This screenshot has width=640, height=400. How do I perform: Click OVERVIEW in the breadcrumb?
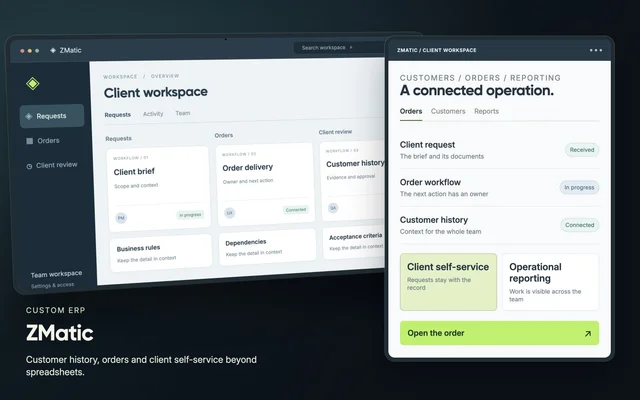pos(165,76)
